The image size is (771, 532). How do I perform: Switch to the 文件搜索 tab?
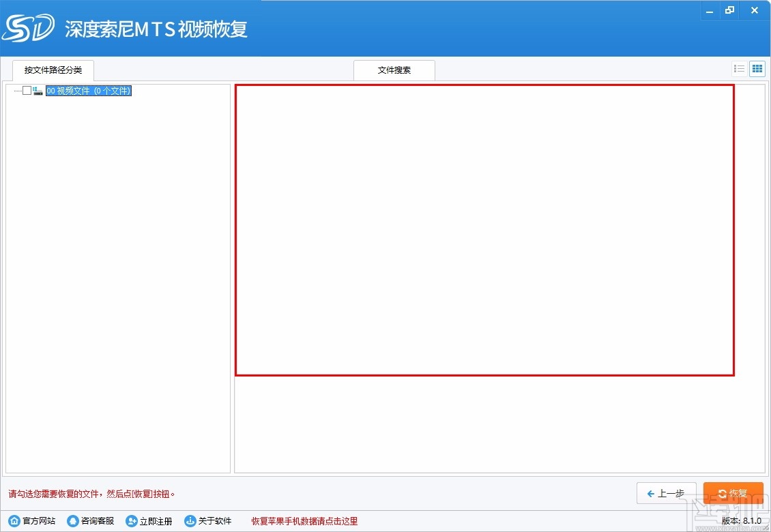pyautogui.click(x=394, y=70)
